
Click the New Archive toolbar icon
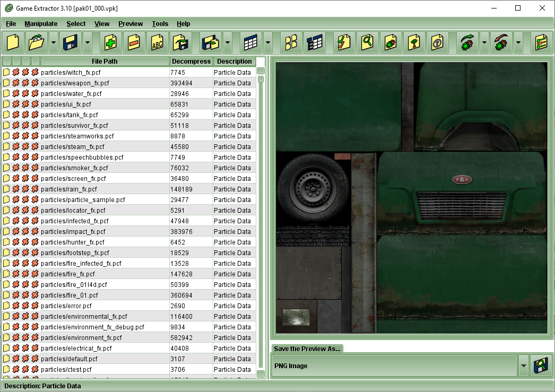click(13, 42)
